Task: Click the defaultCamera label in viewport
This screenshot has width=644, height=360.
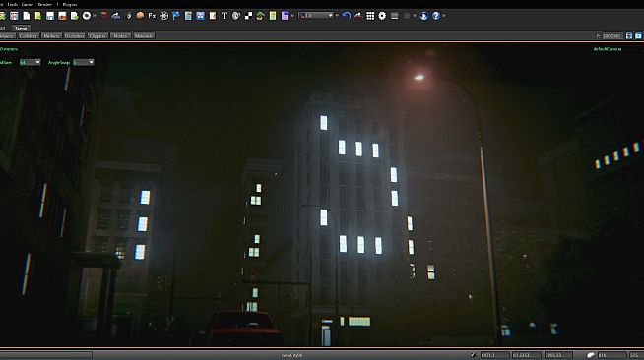Action: click(x=607, y=49)
